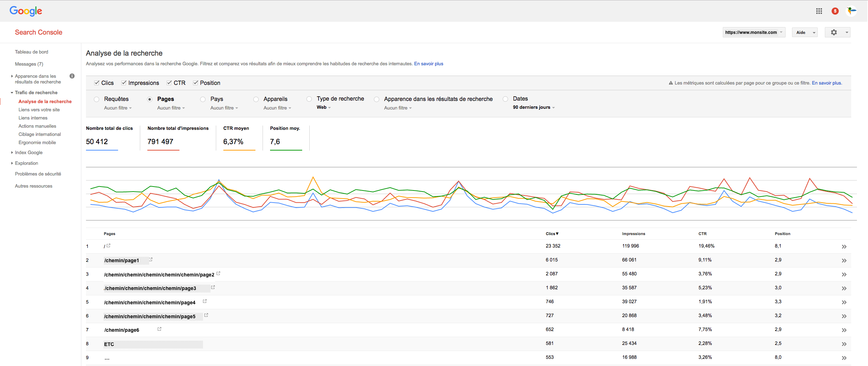Open Tableau de bord in the sidebar
The height and width of the screenshot is (366, 868).
click(31, 52)
